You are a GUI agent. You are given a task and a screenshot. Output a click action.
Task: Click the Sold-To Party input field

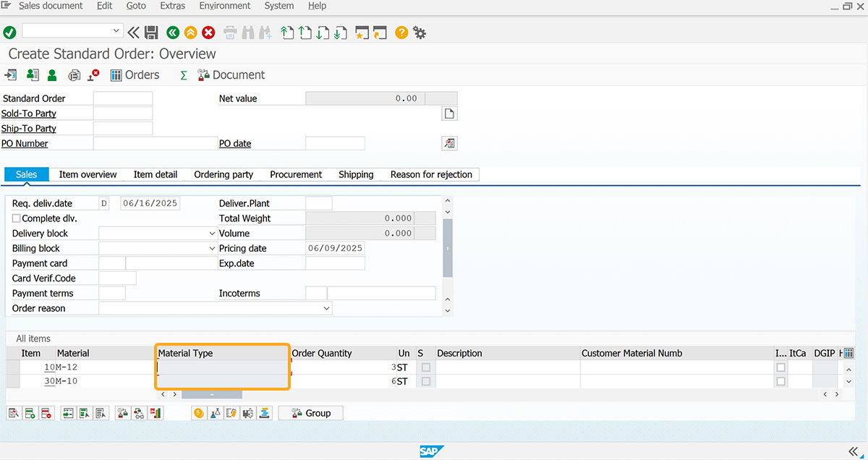[x=123, y=114]
